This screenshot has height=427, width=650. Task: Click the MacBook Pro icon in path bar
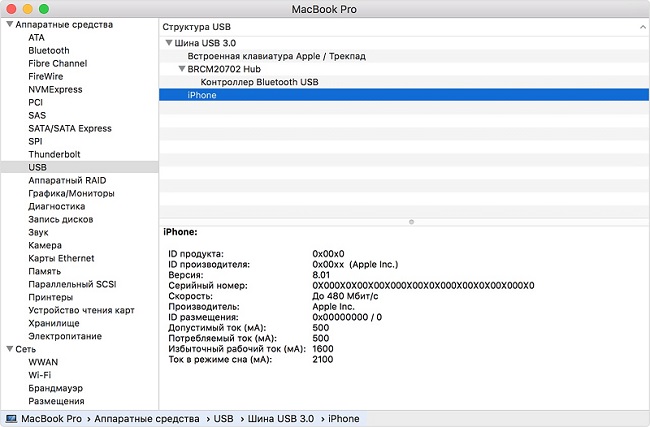(x=11, y=418)
